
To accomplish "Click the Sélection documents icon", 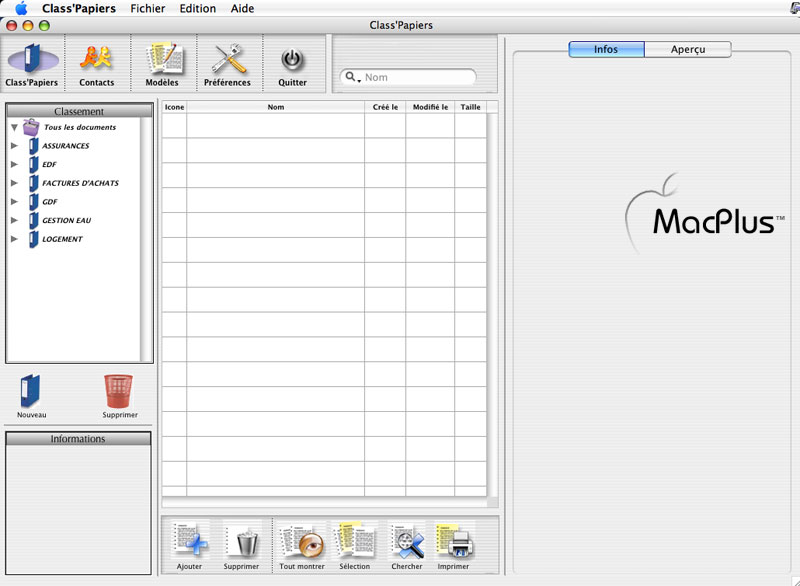I will coord(355,541).
